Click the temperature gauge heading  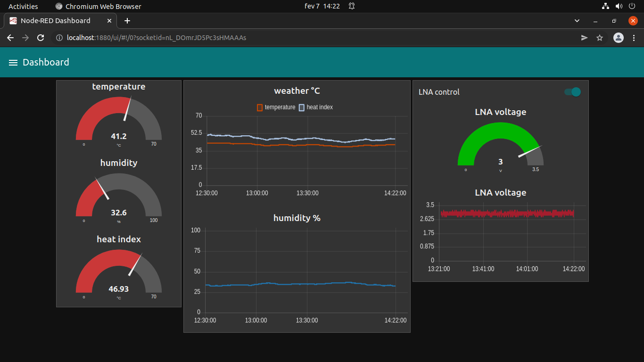(119, 87)
